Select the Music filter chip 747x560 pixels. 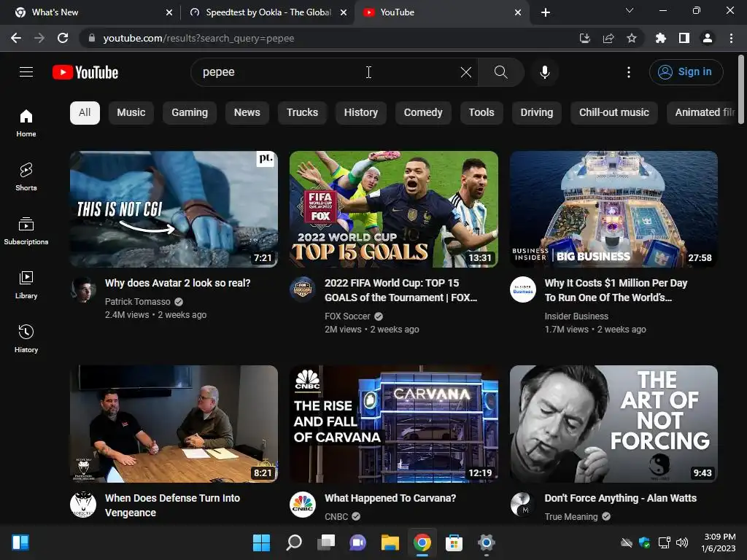pos(131,112)
